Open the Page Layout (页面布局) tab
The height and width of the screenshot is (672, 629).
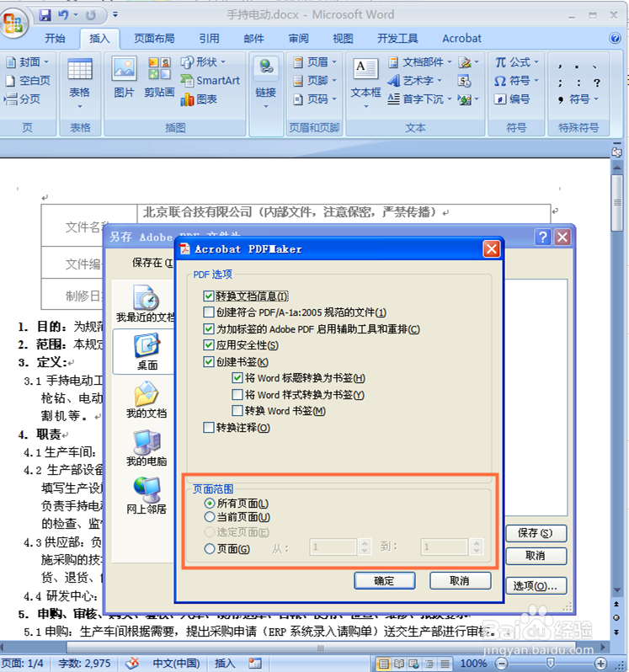154,39
